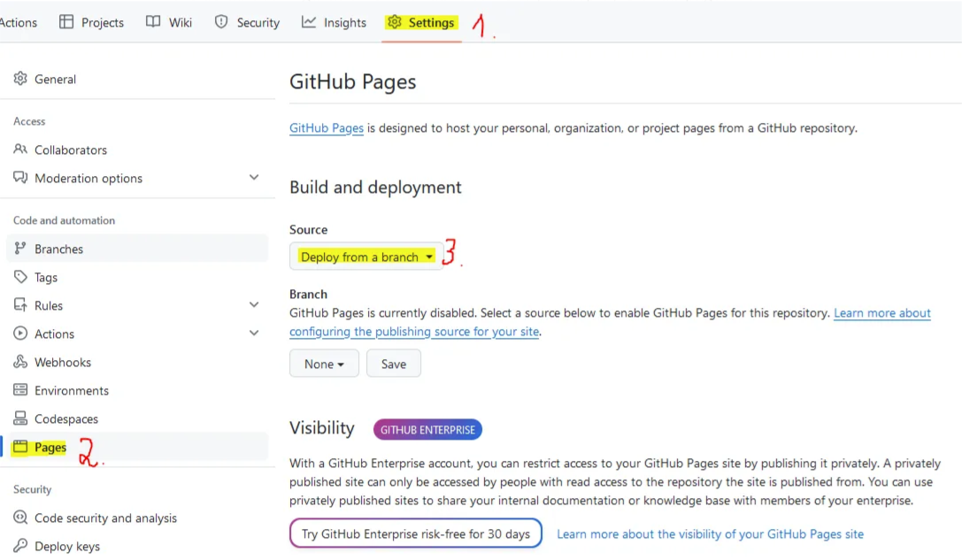The width and height of the screenshot is (962, 560).
Task: Click the Actions play icon in sidebar
Action: 20,333
